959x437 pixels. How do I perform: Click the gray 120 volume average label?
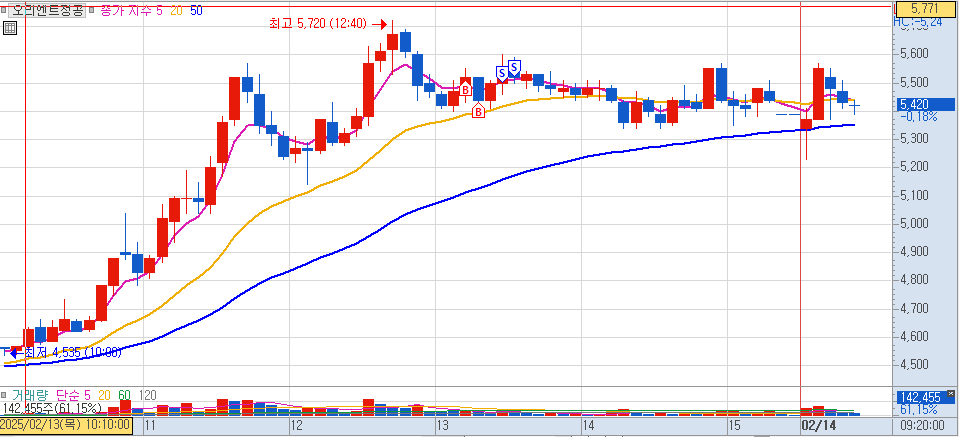point(147,395)
